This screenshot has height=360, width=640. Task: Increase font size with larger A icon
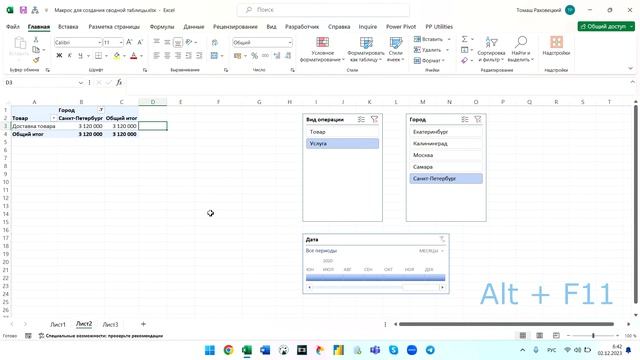pyautogui.click(x=129, y=42)
